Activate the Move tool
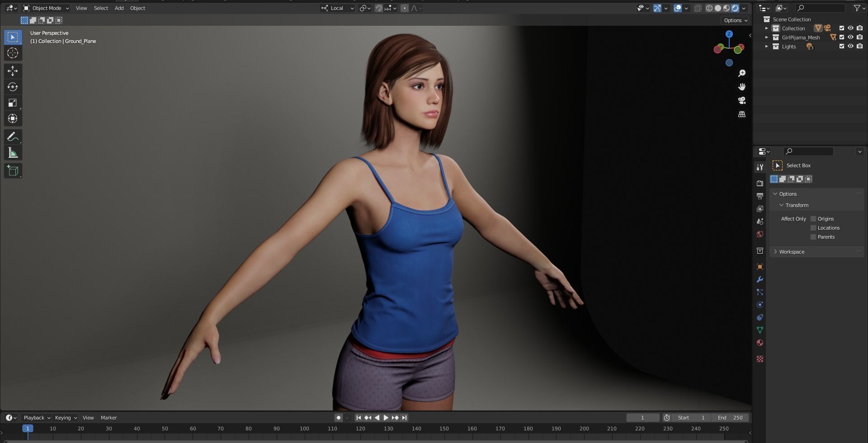 point(13,71)
